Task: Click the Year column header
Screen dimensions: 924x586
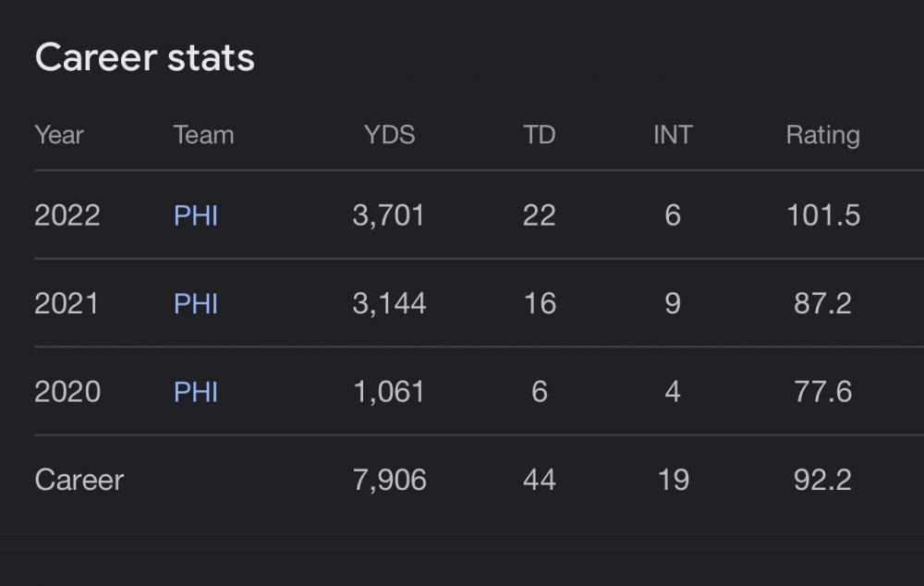Action: [x=59, y=135]
